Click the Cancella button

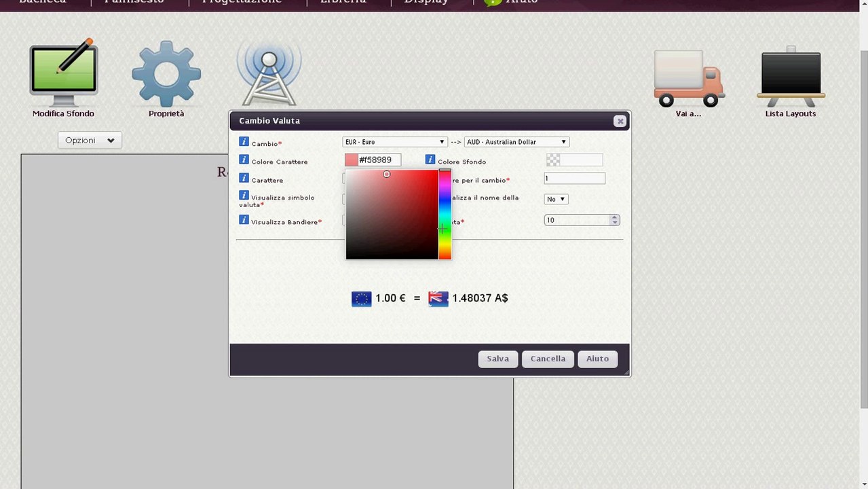click(x=548, y=359)
